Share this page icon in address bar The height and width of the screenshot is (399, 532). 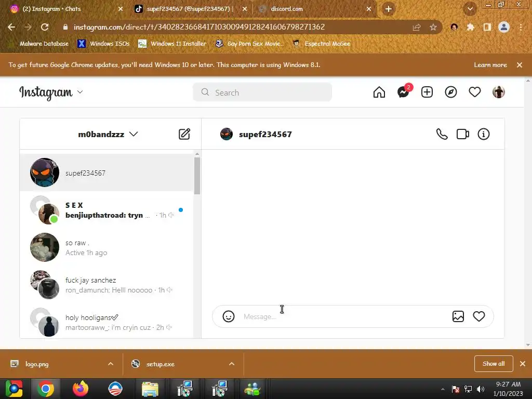(x=417, y=27)
